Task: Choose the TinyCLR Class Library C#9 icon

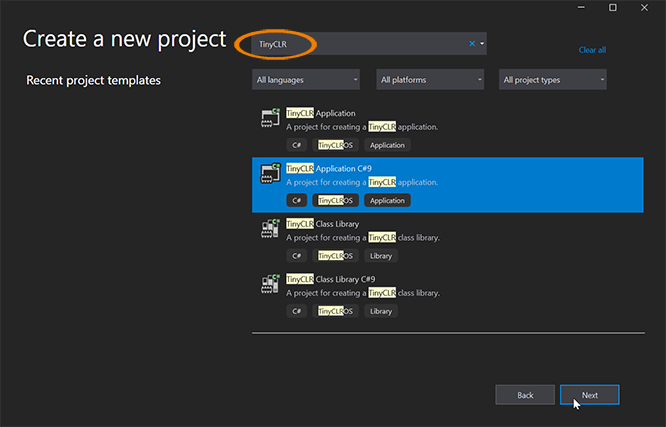Action: coord(270,284)
